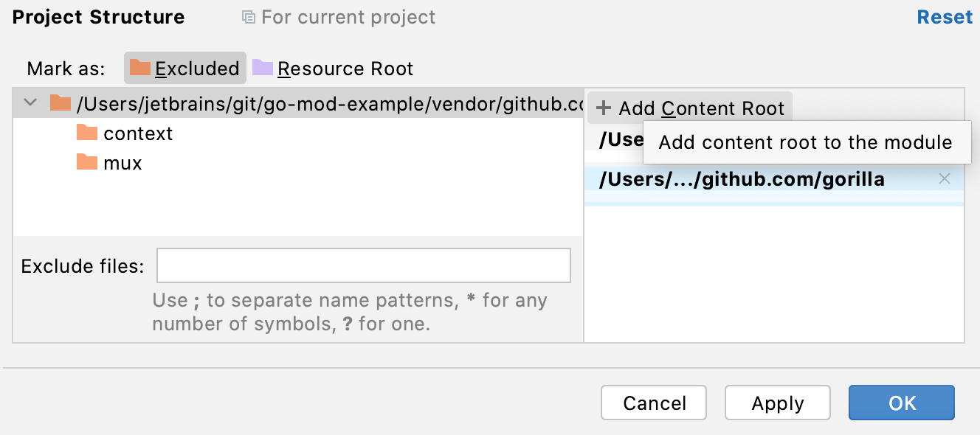The image size is (980, 435).
Task: Confirm changes with OK
Action: 901,403
